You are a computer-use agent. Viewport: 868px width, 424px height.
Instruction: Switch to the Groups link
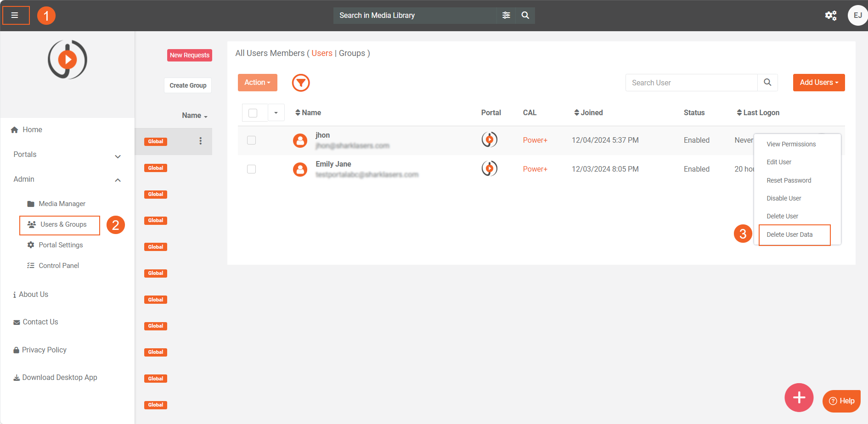352,53
